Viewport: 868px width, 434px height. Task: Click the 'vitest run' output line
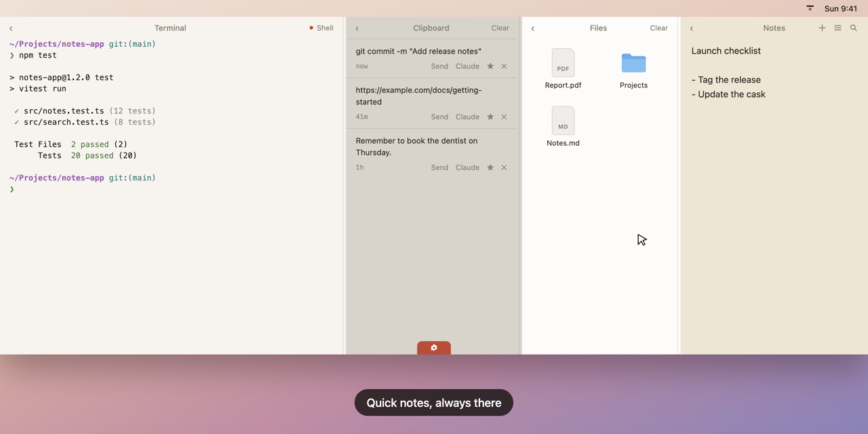pyautogui.click(x=38, y=89)
